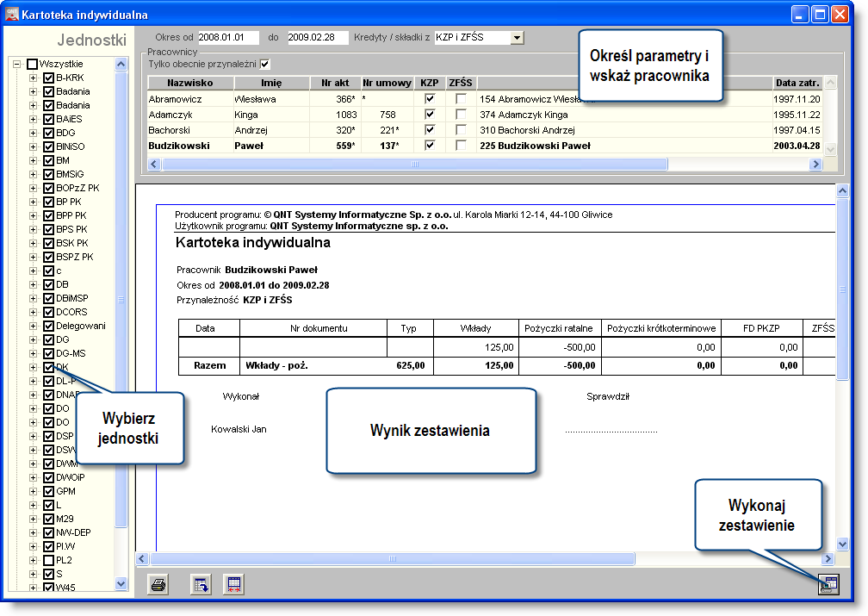This screenshot has width=868, height=616.
Task: Expand the NW-DEP tree node
Action: tap(34, 533)
